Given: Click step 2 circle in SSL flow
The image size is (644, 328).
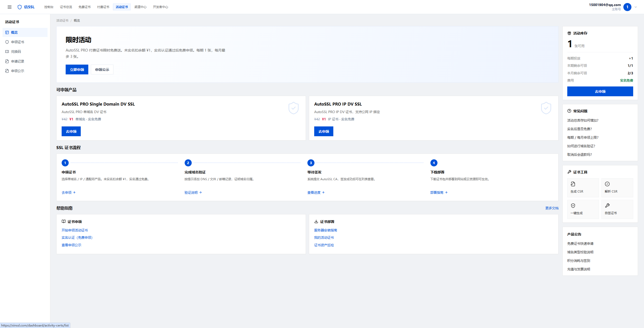Looking at the screenshot, I should coord(188,163).
